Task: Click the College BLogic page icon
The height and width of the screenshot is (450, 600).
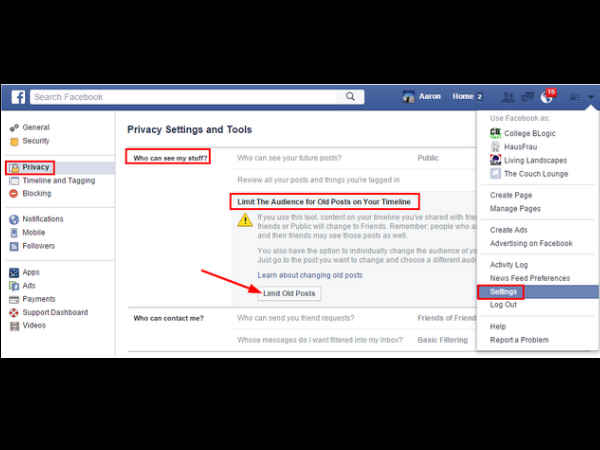Action: (495, 133)
